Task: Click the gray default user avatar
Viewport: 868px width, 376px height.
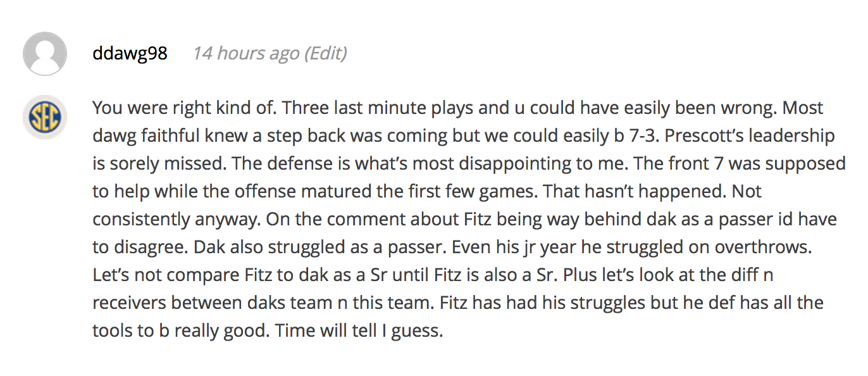Action: coord(45,54)
